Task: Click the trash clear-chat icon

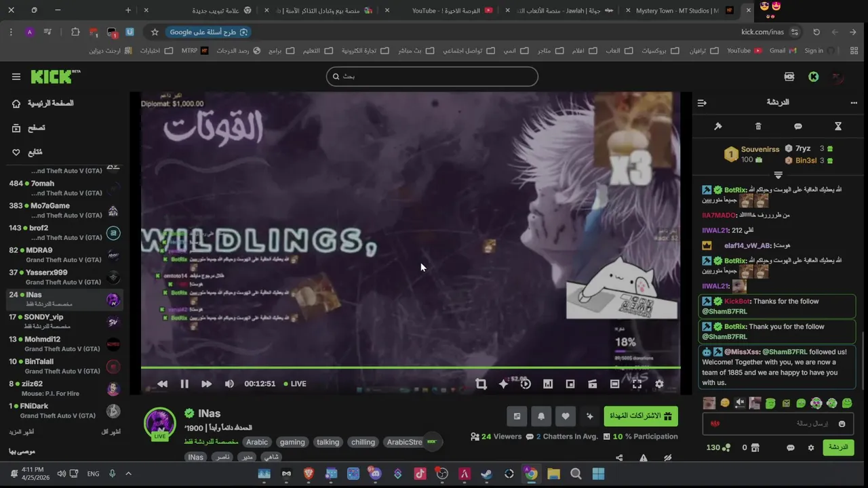Action: click(758, 126)
